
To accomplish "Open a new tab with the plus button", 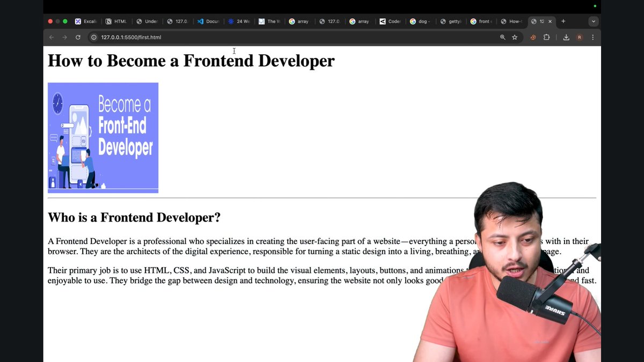I will tap(563, 21).
